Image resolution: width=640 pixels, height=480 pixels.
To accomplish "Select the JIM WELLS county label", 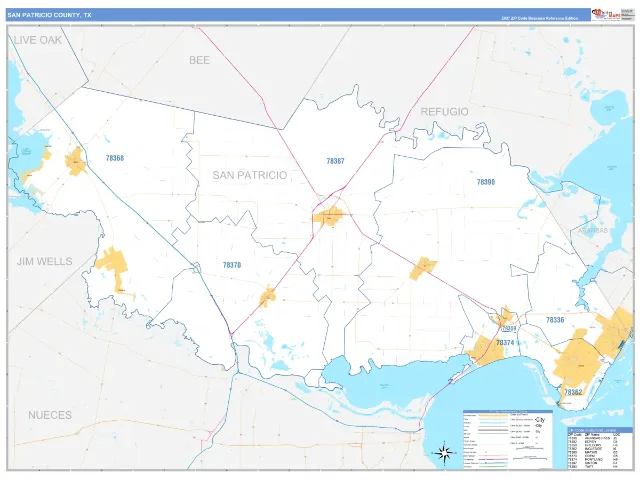I will (x=44, y=261).
